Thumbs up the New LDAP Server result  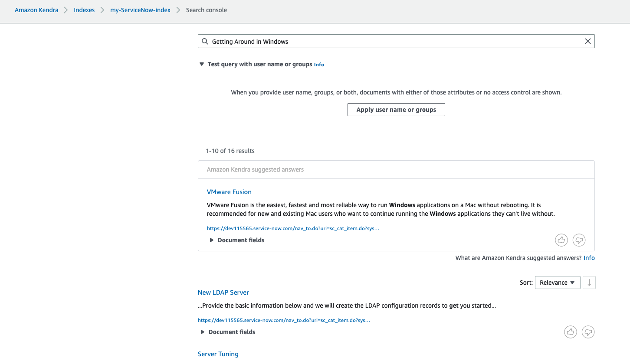571,332
